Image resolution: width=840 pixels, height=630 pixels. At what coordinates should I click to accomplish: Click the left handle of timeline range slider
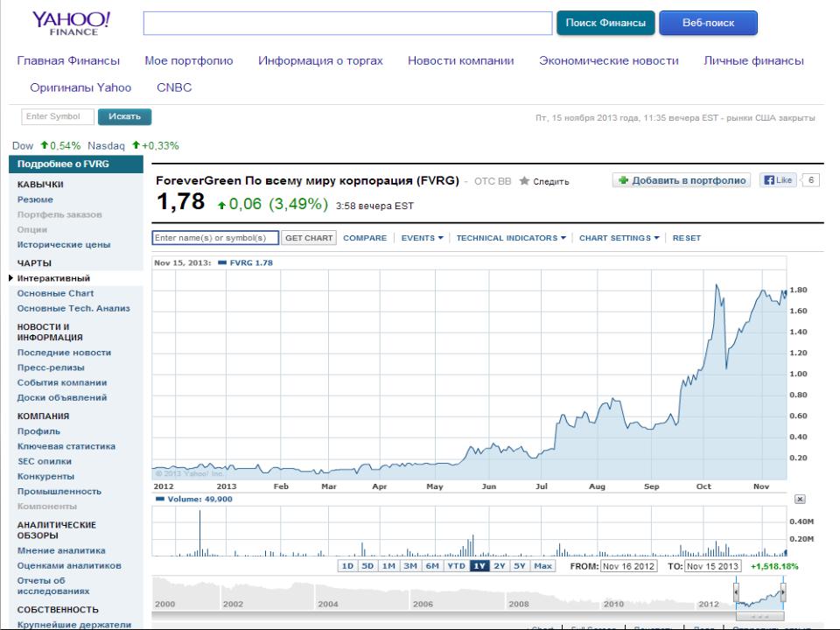click(x=736, y=592)
